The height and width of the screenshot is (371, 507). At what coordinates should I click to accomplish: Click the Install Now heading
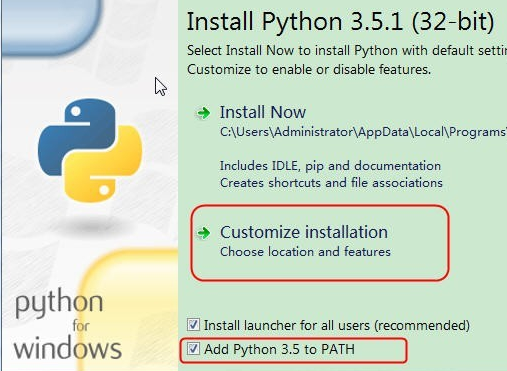click(x=263, y=112)
